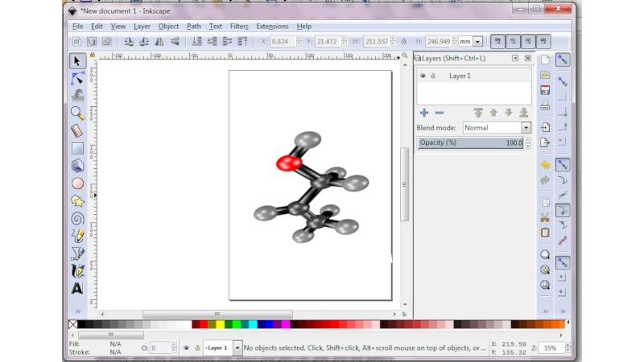Image resolution: width=644 pixels, height=362 pixels.
Task: Open the File menu
Action: pyautogui.click(x=77, y=27)
